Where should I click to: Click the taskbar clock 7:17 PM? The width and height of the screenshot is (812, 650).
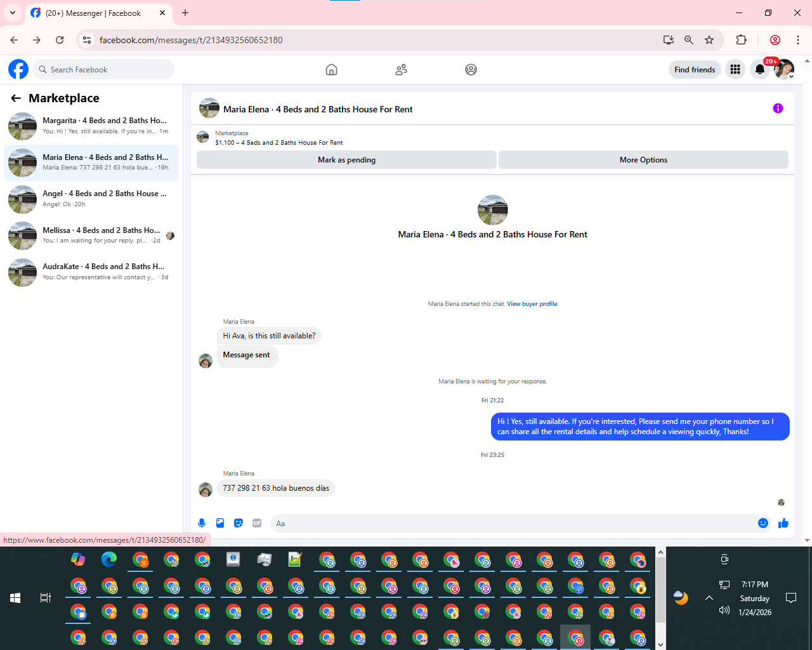point(755,585)
